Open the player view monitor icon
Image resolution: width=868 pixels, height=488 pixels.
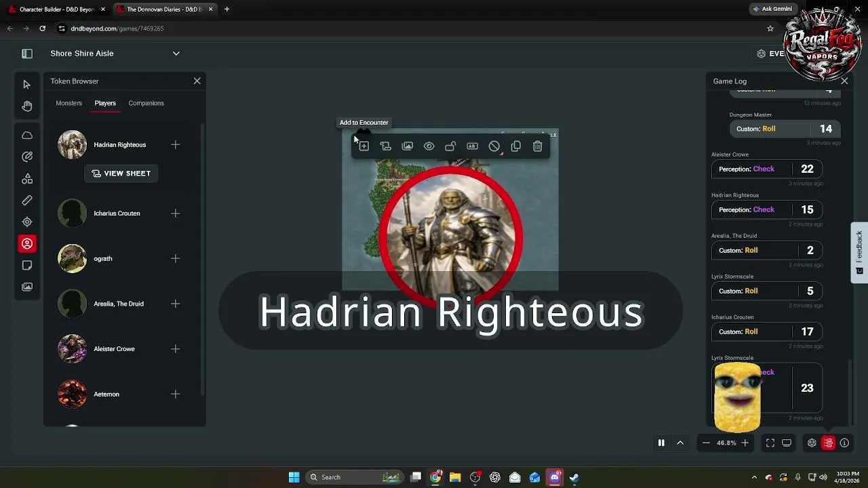pyautogui.click(x=787, y=443)
